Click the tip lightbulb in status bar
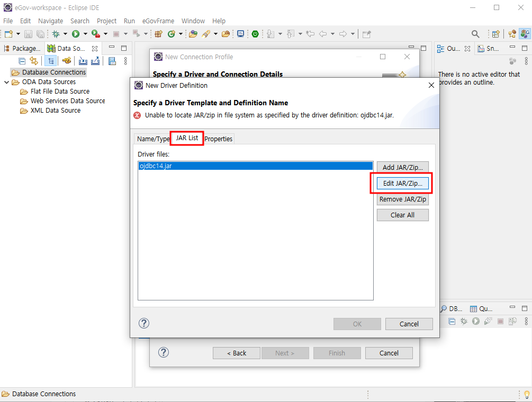 (527, 395)
